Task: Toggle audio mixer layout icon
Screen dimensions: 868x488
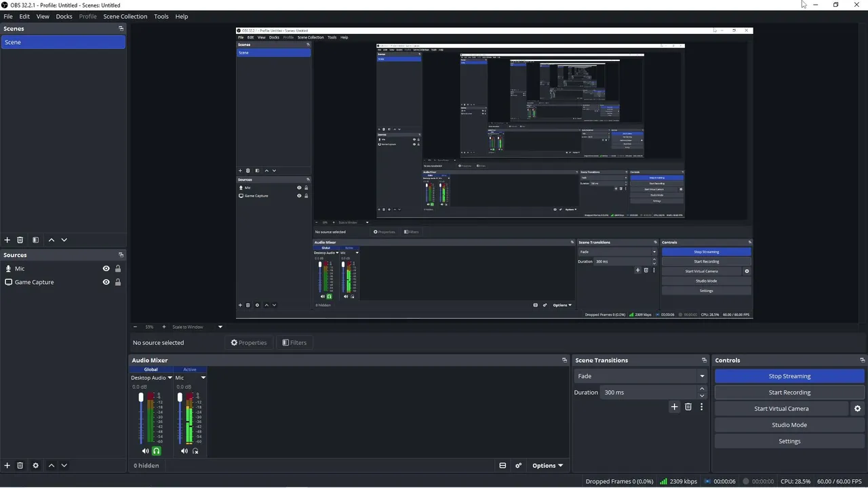Action: pos(502,466)
